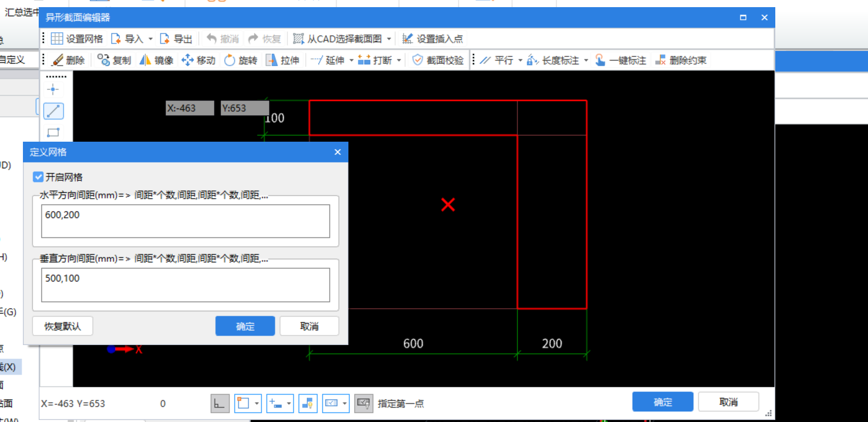Select the 延伸 extend tool
868x422 pixels.
click(328, 60)
